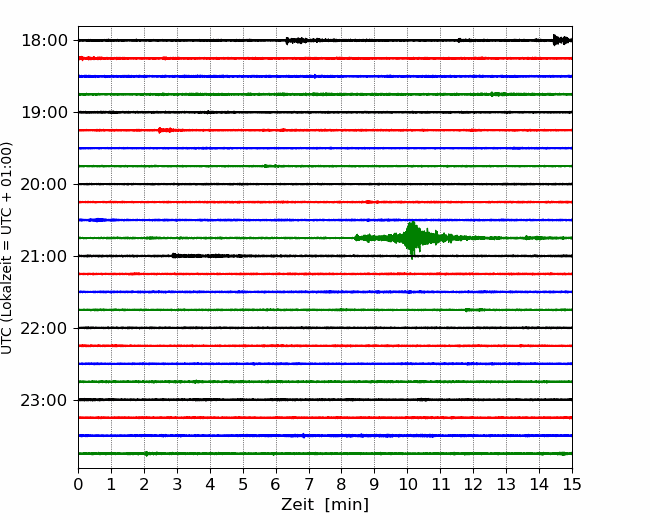Click the x-axis tick label 5
This screenshot has width=650, height=520.
[243, 484]
